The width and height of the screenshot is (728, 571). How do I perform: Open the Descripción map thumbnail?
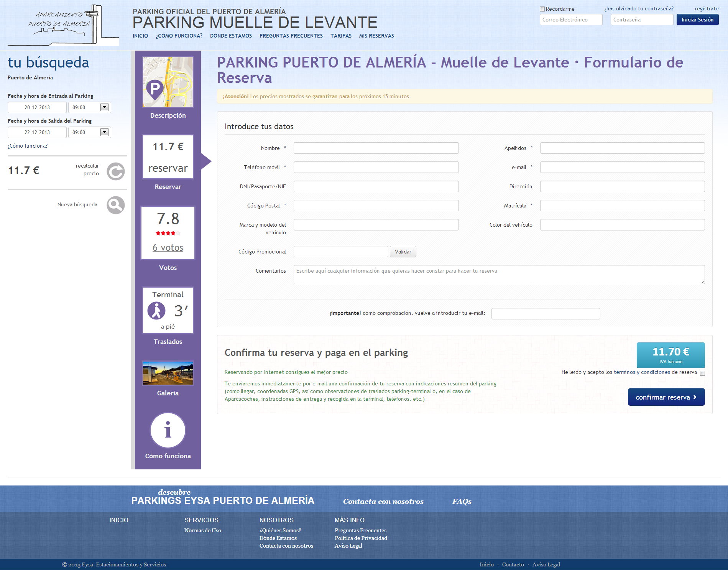(168, 82)
